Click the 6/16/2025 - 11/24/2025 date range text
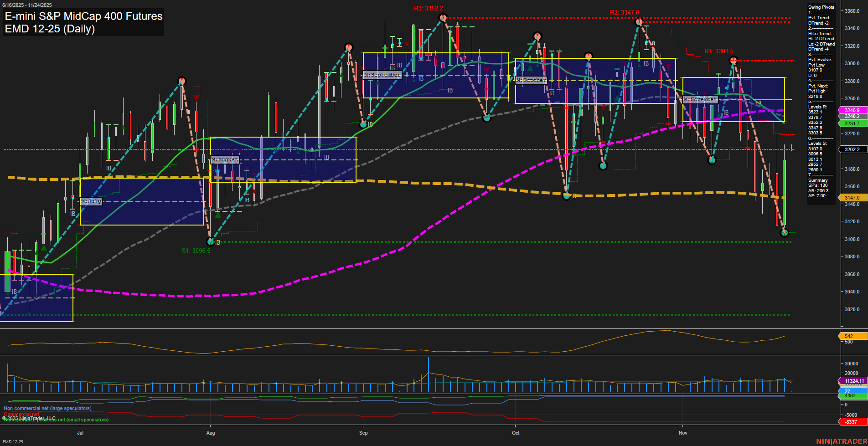 27,4
